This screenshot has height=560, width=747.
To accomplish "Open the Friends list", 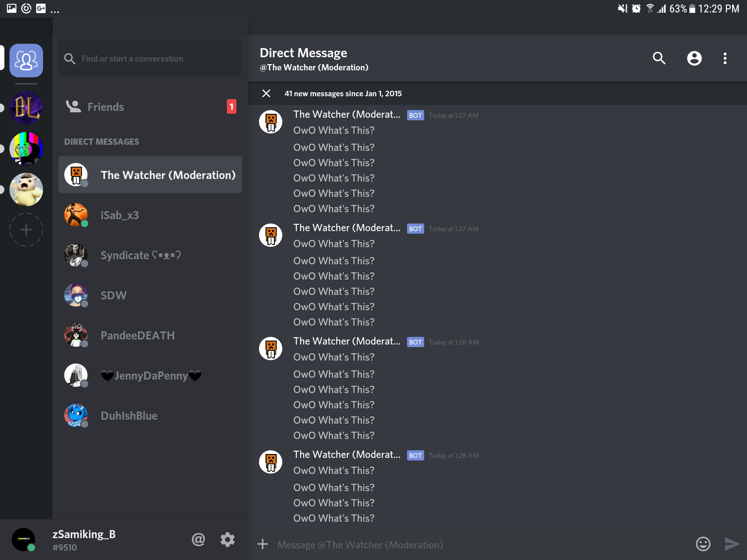I will [x=150, y=107].
